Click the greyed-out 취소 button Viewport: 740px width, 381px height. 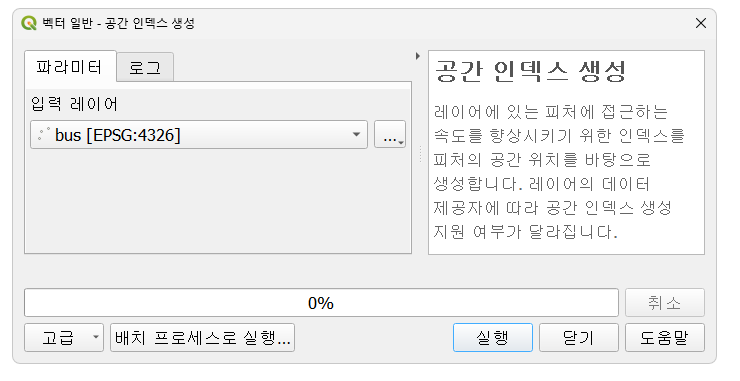[x=664, y=303]
